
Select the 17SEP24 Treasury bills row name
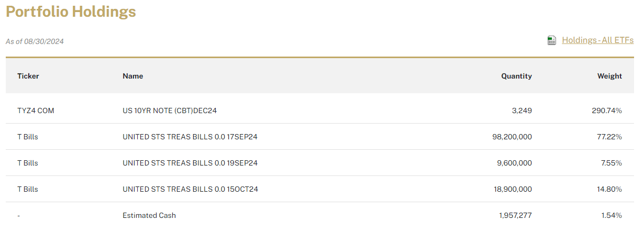[190, 137]
